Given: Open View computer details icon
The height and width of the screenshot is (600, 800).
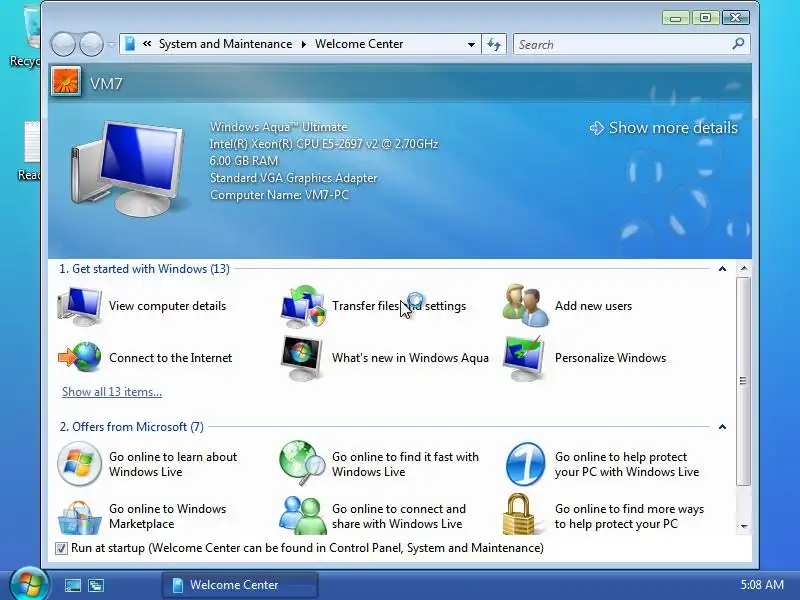Looking at the screenshot, I should point(80,306).
